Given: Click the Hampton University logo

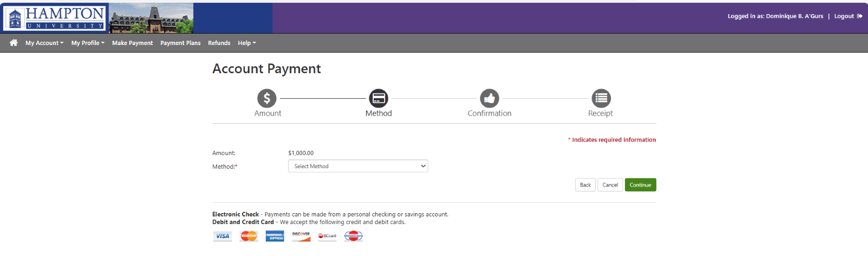Looking at the screenshot, I should click(55, 17).
